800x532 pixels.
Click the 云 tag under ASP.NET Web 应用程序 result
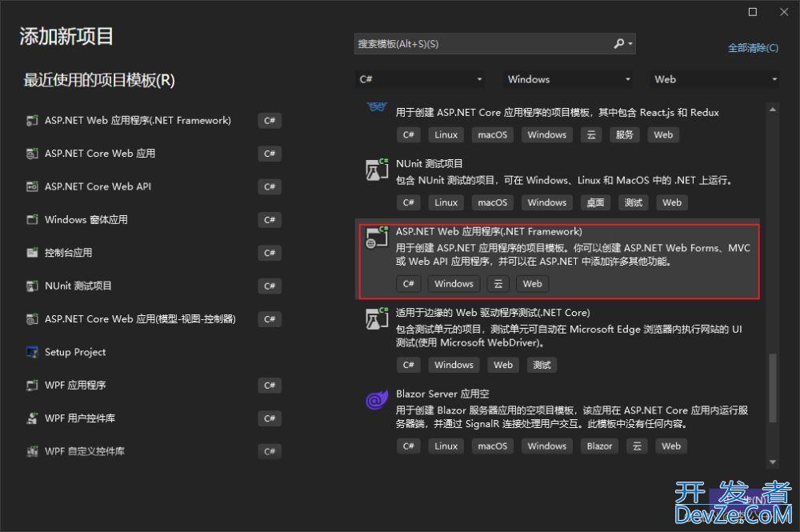[x=498, y=283]
